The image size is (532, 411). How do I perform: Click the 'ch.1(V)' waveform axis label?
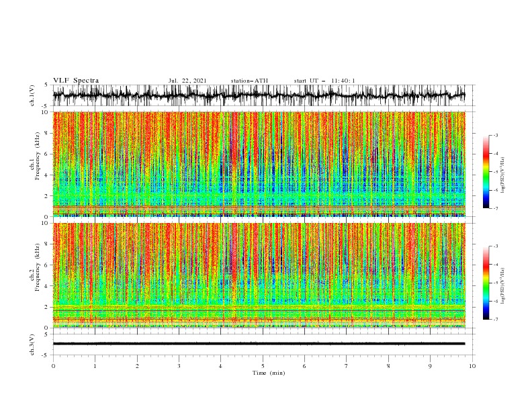pyautogui.click(x=32, y=95)
